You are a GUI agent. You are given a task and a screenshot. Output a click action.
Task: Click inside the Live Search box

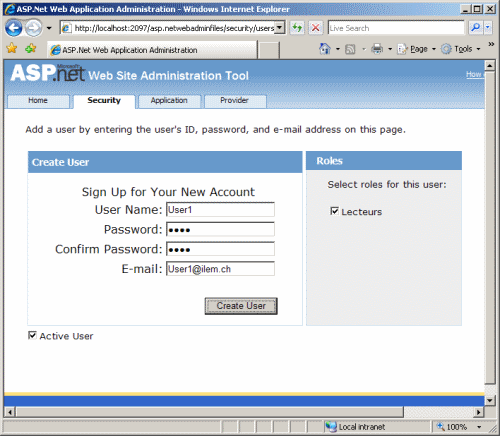coord(396,28)
